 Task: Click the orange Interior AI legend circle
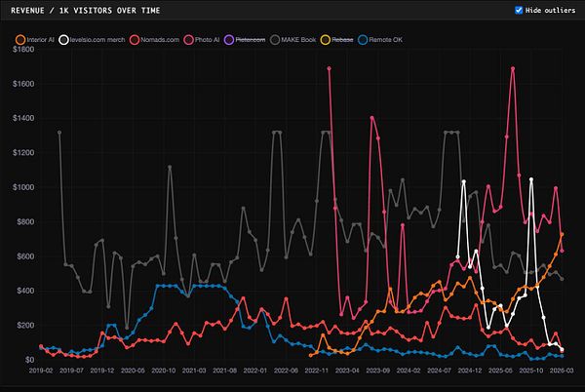pos(20,40)
